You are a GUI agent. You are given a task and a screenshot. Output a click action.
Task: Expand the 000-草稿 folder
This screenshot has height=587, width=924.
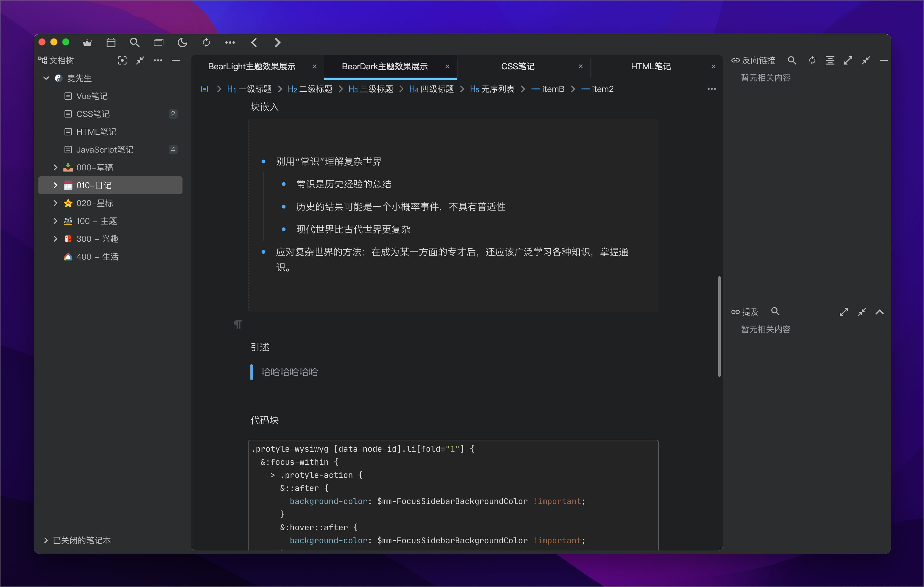pos(55,167)
